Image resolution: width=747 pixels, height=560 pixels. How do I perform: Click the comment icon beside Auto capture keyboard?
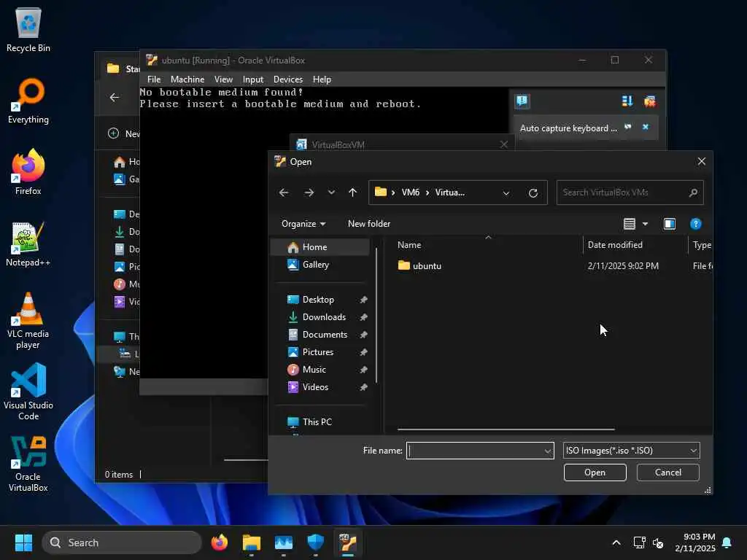click(x=628, y=127)
